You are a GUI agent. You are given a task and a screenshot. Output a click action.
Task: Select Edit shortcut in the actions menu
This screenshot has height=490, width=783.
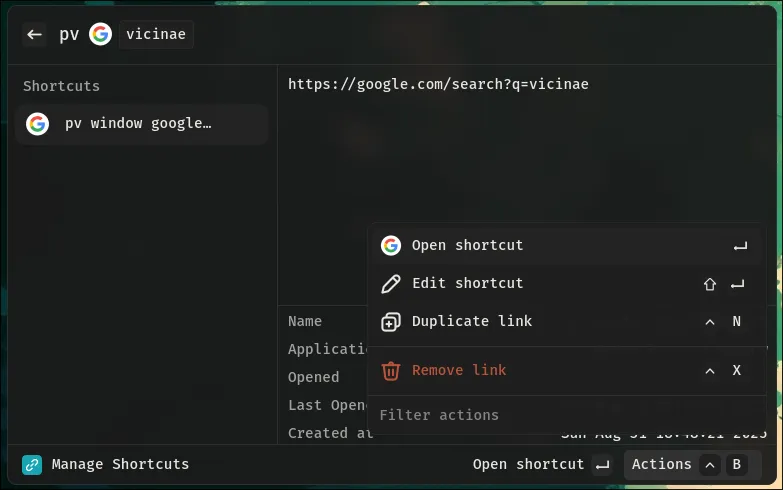pyautogui.click(x=467, y=283)
